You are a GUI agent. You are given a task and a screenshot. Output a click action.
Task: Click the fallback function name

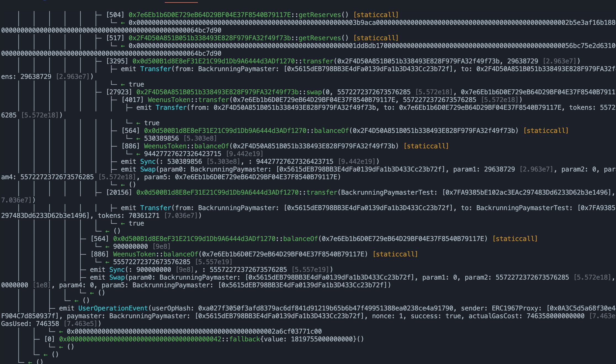click(245, 339)
